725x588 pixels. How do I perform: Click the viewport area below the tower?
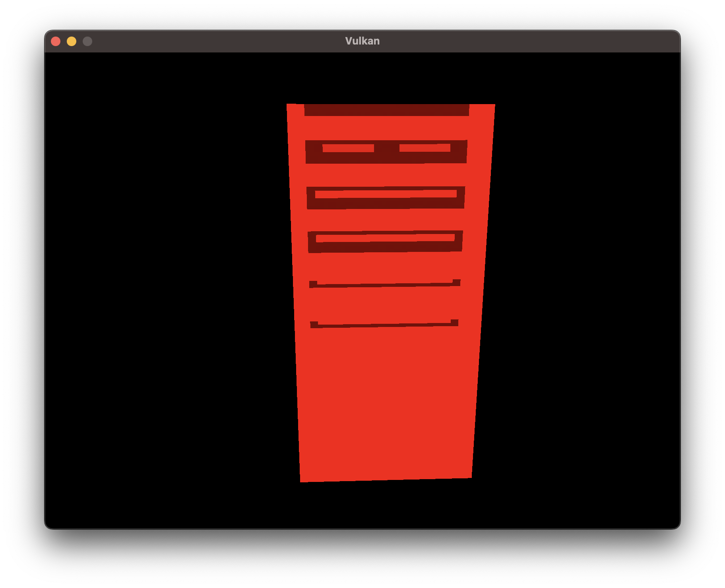coord(386,516)
